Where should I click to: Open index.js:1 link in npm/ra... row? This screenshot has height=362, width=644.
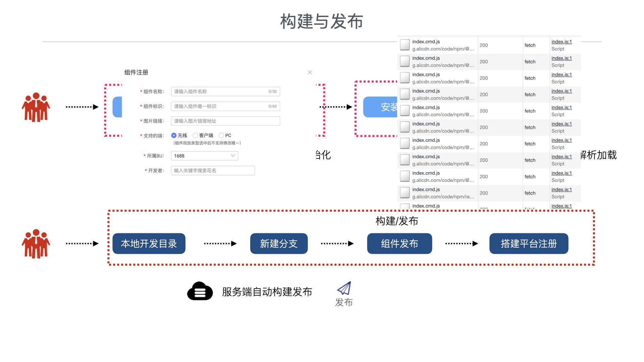pos(561,189)
